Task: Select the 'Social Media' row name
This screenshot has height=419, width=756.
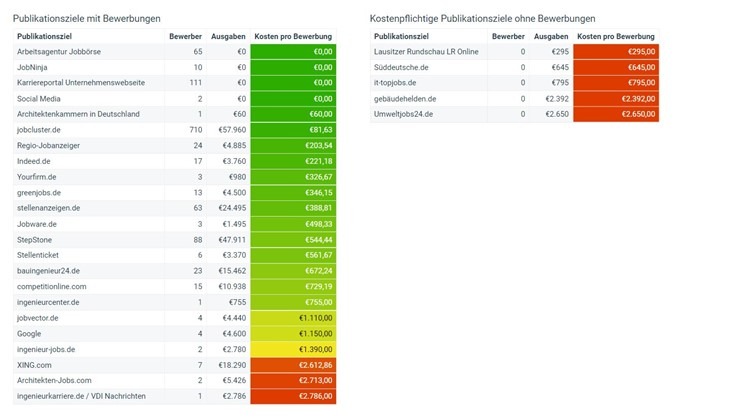Action: point(39,99)
